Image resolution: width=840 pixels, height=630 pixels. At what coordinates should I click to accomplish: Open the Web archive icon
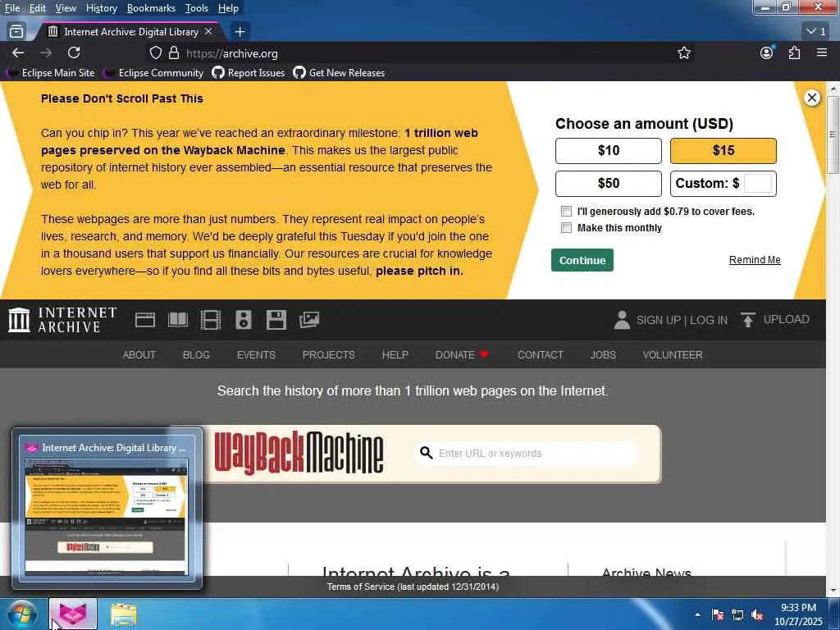[x=145, y=320]
